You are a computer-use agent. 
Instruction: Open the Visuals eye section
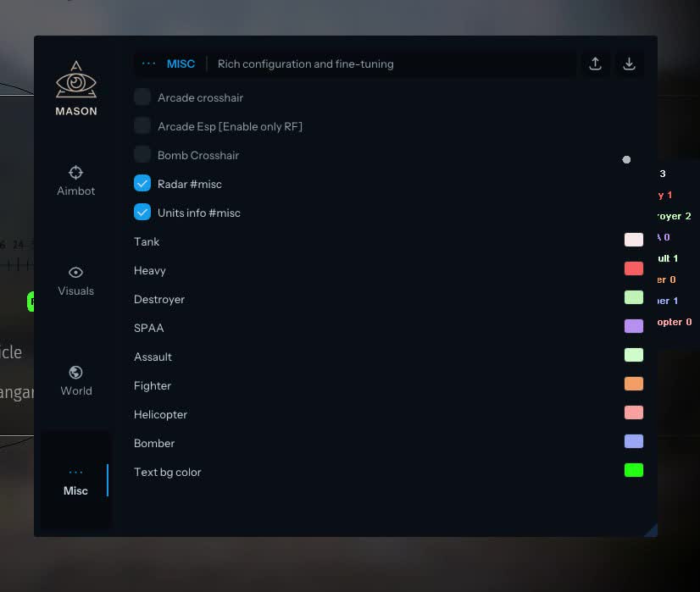(76, 280)
